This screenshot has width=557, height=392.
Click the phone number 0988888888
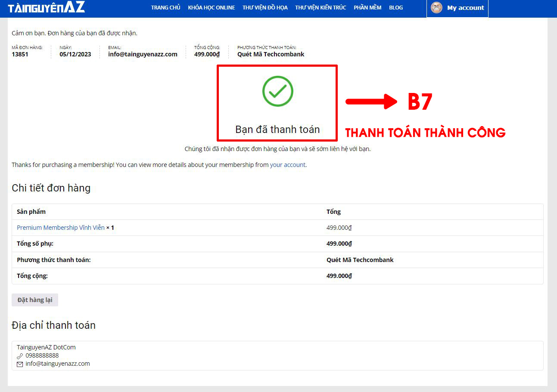coord(42,355)
